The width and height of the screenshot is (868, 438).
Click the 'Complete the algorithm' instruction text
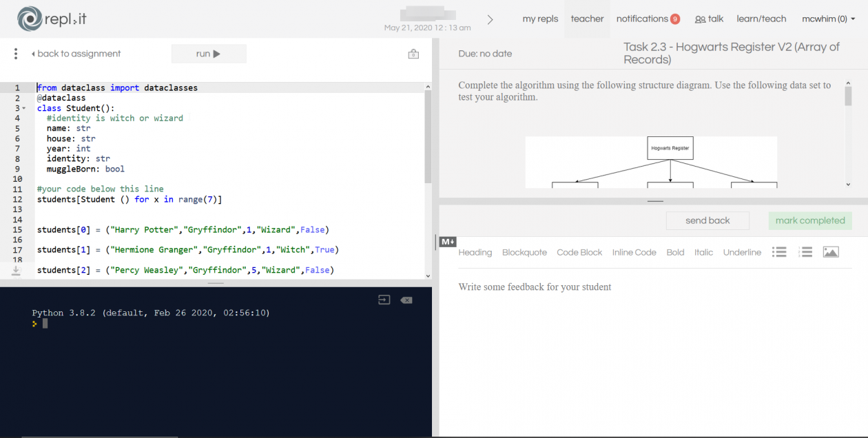tap(645, 91)
